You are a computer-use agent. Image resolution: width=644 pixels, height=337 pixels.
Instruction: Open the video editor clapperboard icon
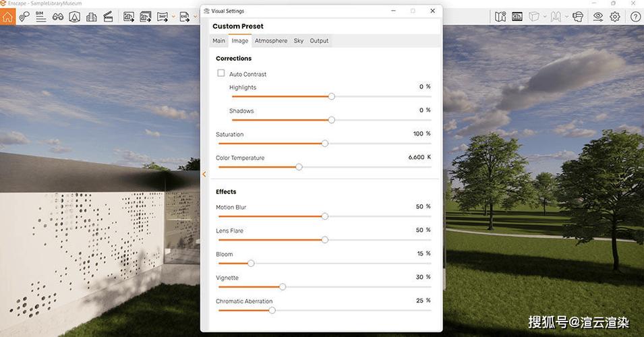[x=108, y=17]
